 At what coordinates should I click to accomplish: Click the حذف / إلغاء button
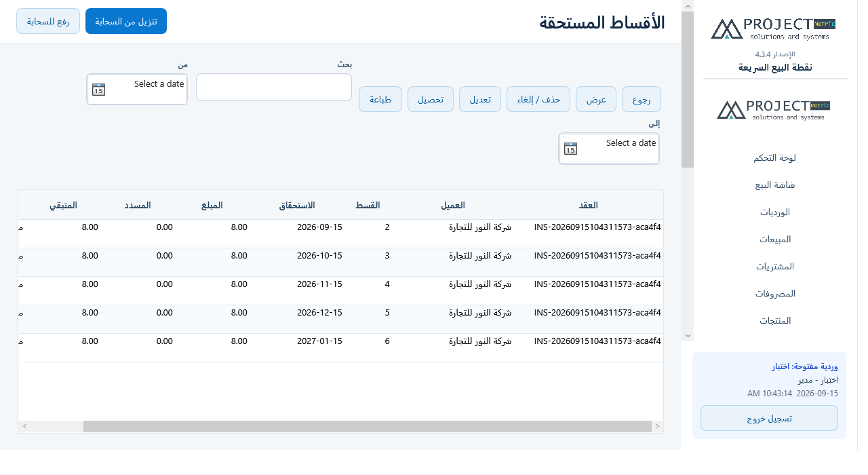538,99
